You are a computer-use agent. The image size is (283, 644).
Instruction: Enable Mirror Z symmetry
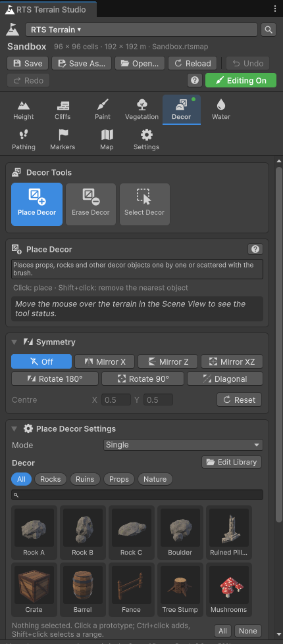pyautogui.click(x=168, y=362)
